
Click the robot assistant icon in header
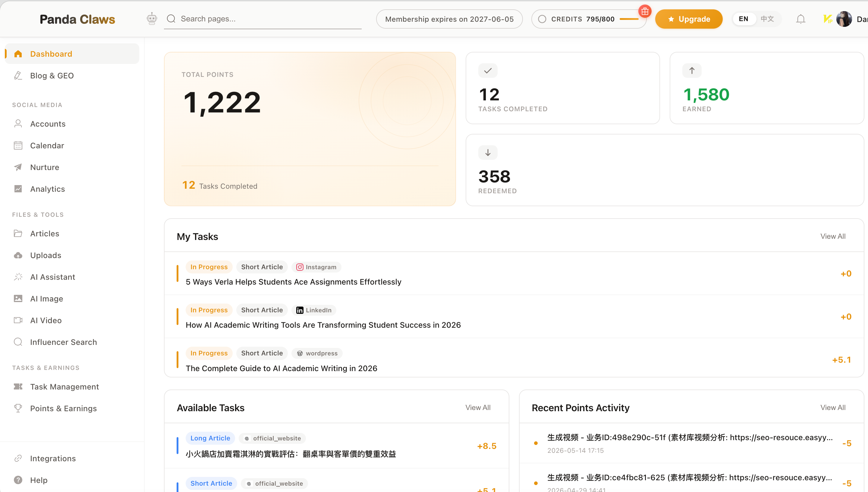click(152, 19)
